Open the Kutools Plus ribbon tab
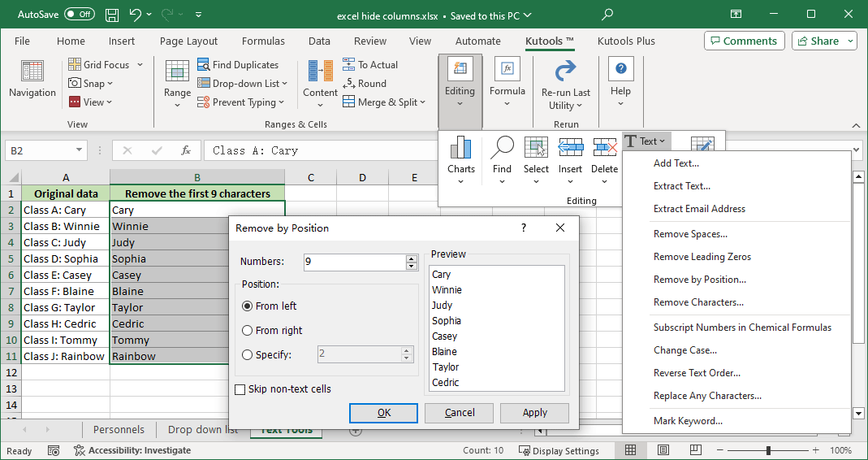 tap(626, 41)
